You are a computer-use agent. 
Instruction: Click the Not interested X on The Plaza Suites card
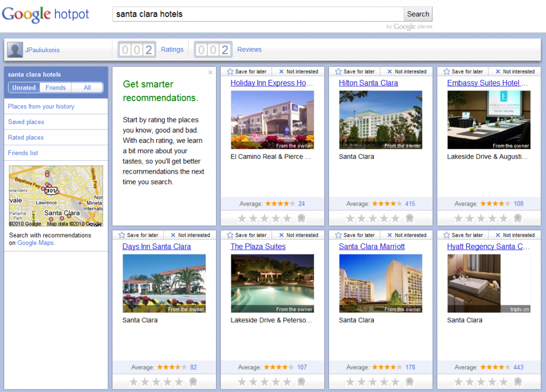[282, 235]
